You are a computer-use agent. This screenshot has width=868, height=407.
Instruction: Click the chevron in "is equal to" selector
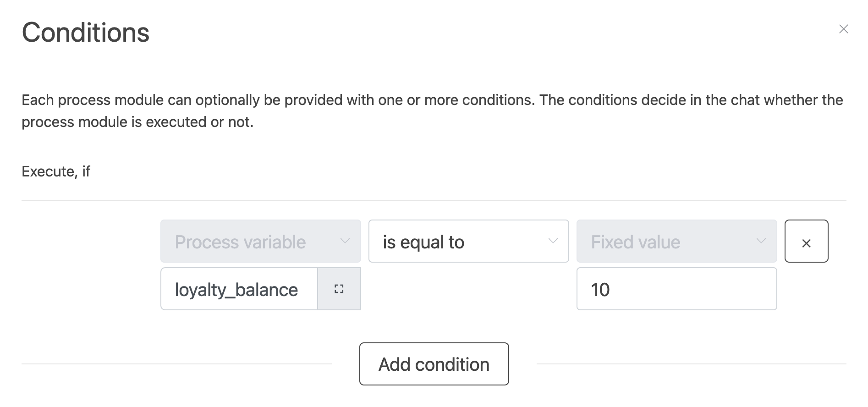coord(553,241)
